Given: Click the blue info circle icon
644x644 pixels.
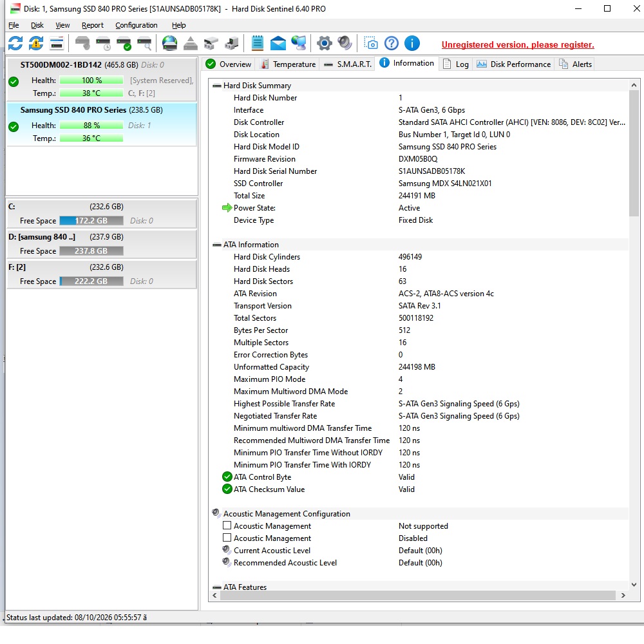Looking at the screenshot, I should [412, 43].
